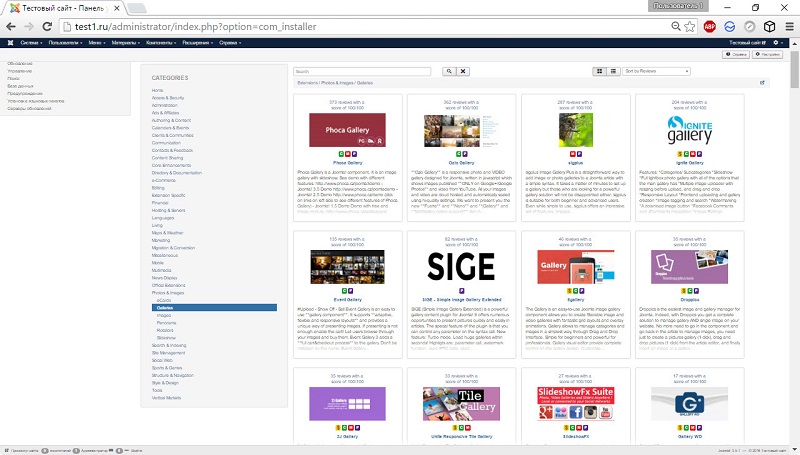
Task: Click the Joomla logo in admin menu
Action: [10, 43]
